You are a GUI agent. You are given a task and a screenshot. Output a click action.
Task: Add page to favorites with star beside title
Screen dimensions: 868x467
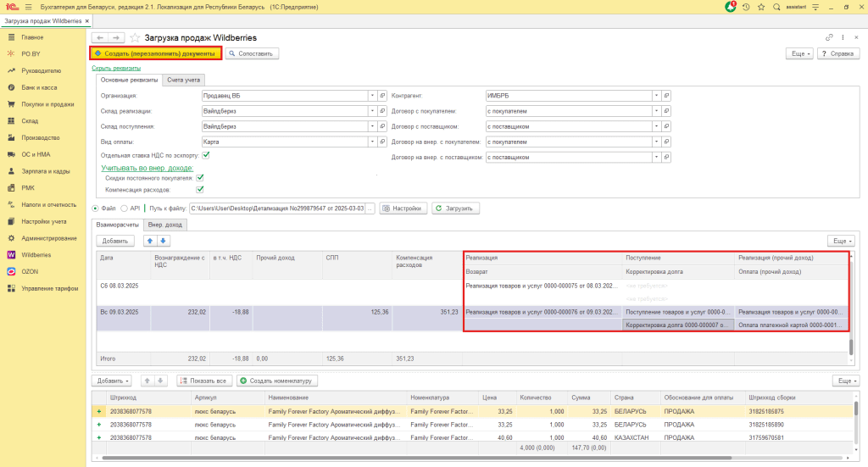(x=135, y=38)
